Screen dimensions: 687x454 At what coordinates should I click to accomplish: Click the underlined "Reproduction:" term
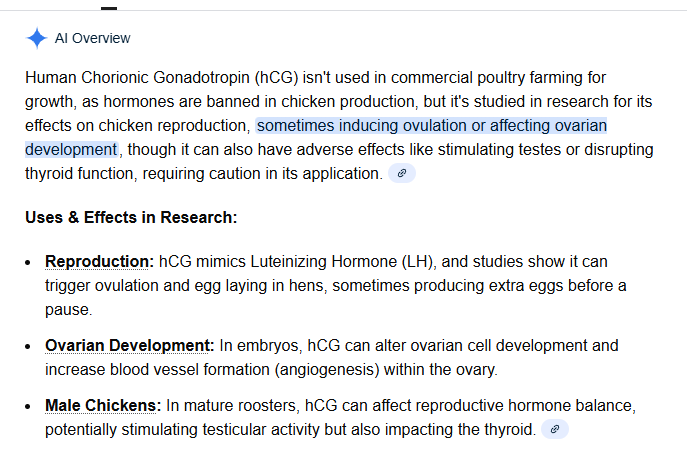pyautogui.click(x=99, y=262)
